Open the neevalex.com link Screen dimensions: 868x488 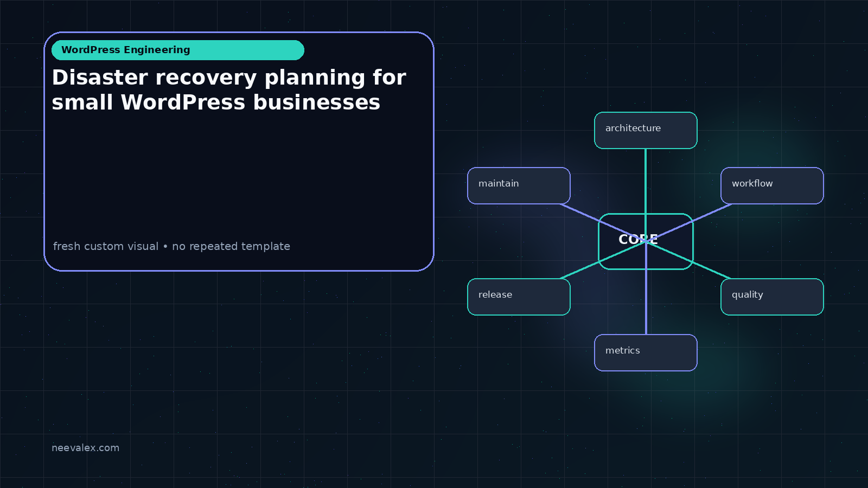tap(85, 448)
